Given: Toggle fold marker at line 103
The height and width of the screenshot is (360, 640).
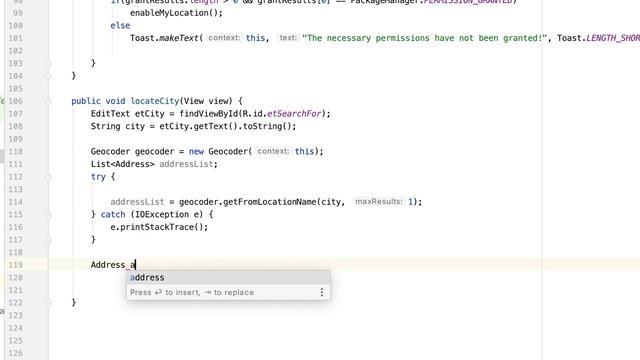Looking at the screenshot, I should [x=48, y=63].
